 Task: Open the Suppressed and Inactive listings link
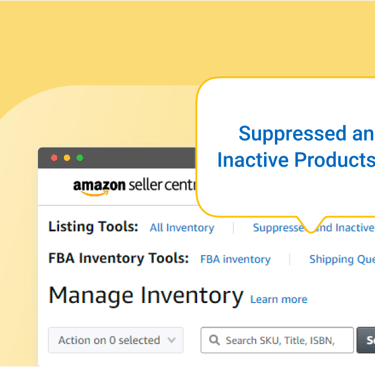[x=314, y=228]
